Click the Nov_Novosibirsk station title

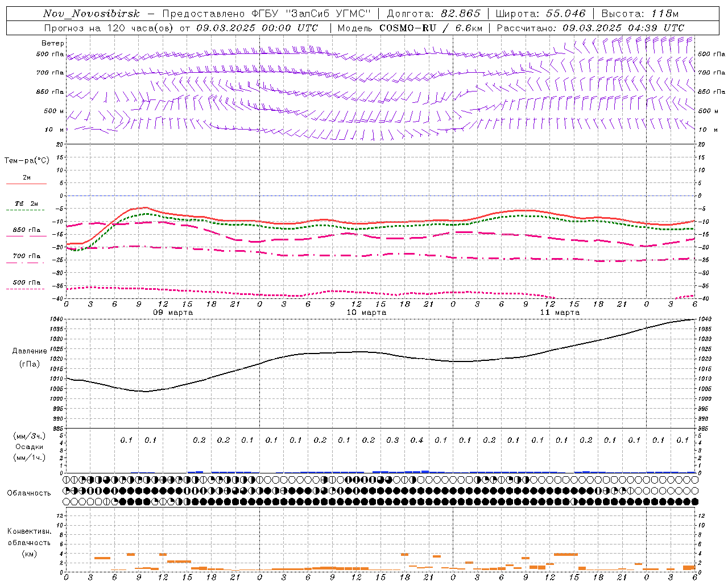(91, 14)
